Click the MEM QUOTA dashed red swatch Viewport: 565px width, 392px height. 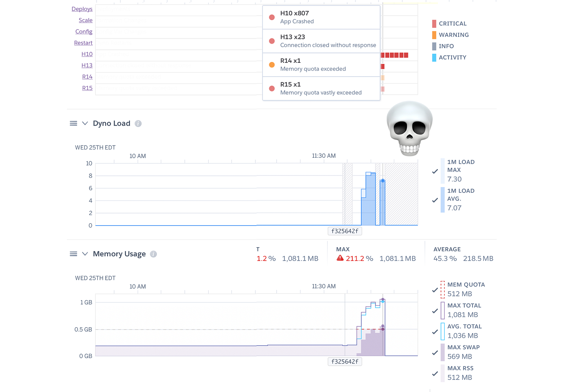click(443, 290)
